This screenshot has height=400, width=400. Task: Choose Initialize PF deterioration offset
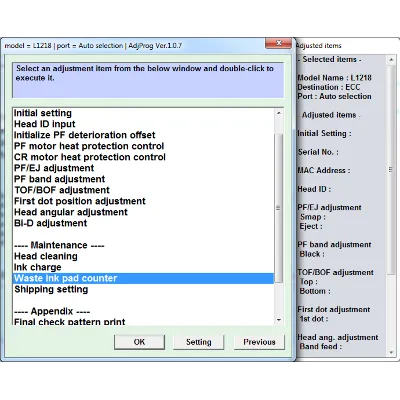(x=143, y=135)
